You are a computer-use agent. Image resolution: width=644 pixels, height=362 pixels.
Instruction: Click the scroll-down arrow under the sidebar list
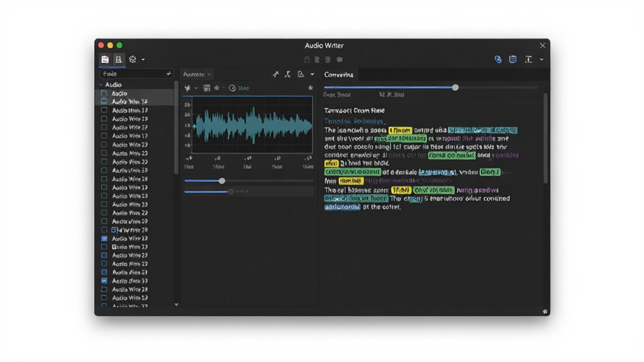tap(176, 305)
